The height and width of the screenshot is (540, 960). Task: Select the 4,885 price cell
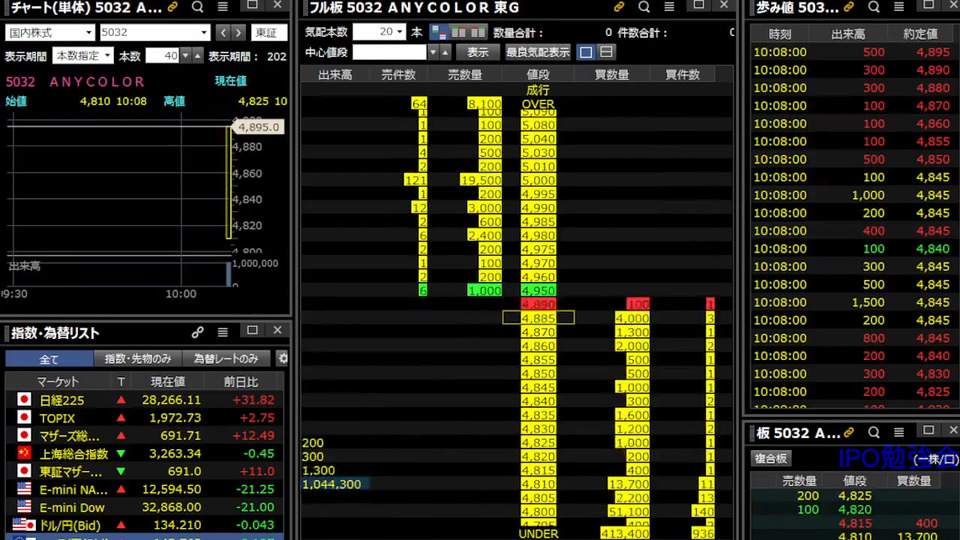538,318
